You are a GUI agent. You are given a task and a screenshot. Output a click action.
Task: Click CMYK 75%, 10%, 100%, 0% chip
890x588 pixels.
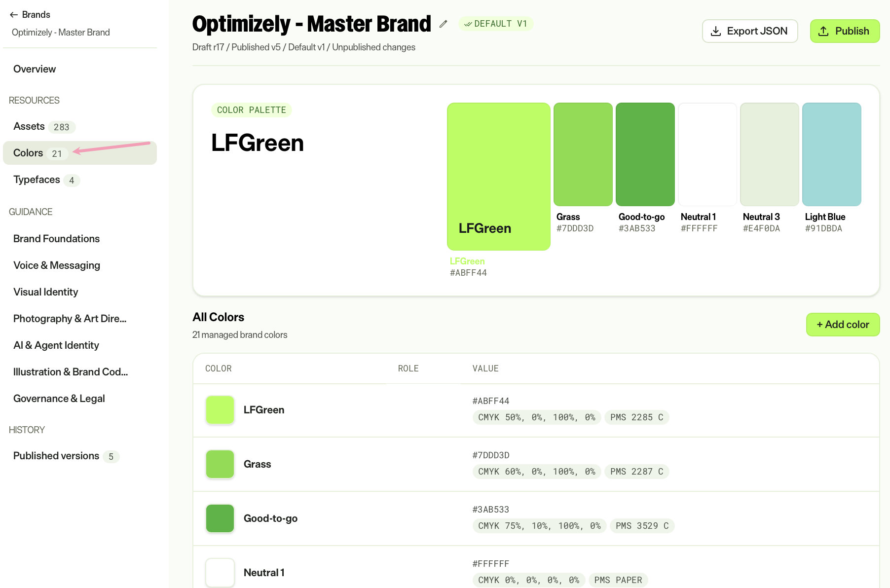coord(539,526)
